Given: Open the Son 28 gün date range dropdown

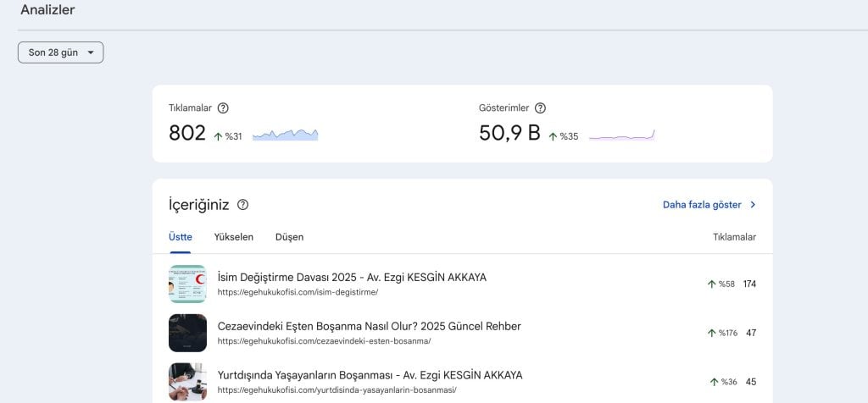Looking at the screenshot, I should pyautogui.click(x=60, y=52).
